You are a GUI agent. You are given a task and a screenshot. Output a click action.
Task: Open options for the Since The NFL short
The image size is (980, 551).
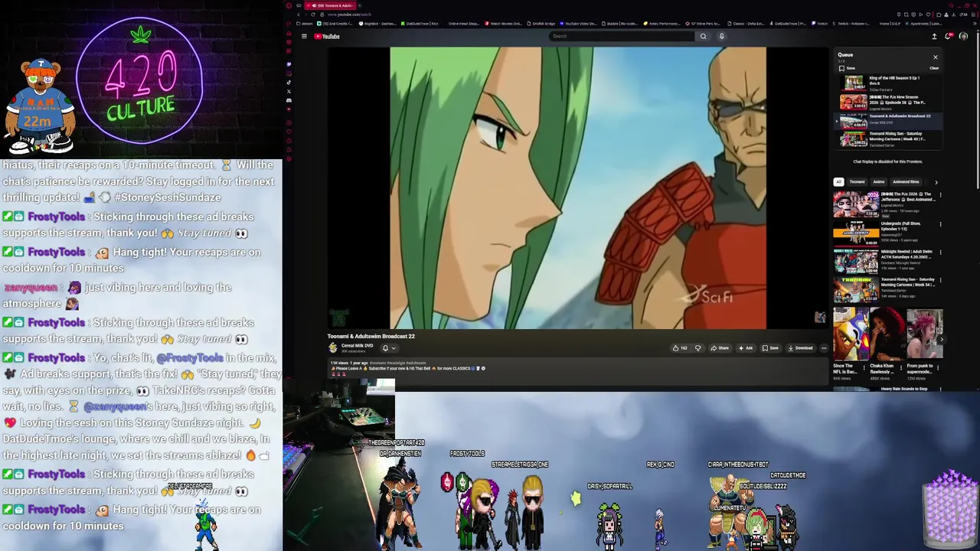pos(866,367)
